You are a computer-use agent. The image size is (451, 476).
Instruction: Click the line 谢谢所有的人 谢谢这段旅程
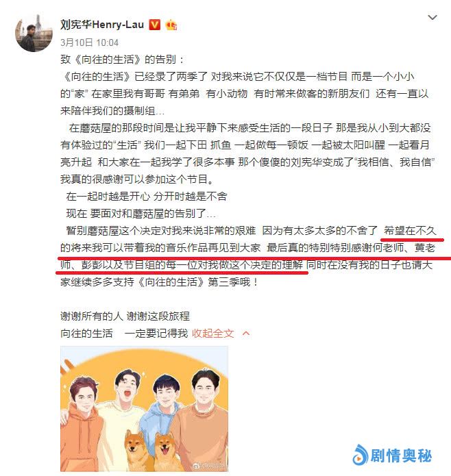click(x=125, y=316)
